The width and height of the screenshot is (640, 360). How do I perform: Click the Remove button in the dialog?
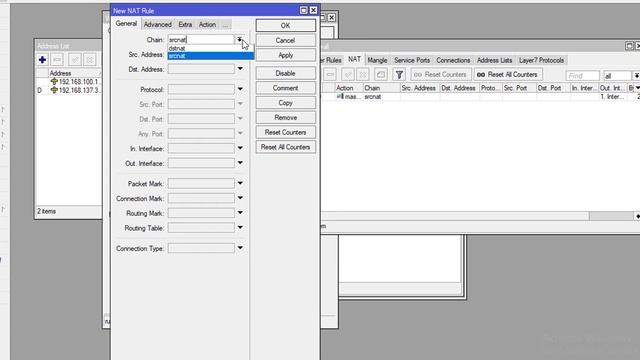285,117
